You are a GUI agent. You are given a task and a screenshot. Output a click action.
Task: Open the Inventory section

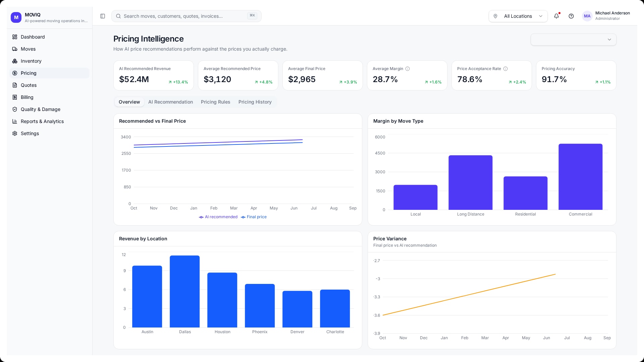pyautogui.click(x=49, y=61)
